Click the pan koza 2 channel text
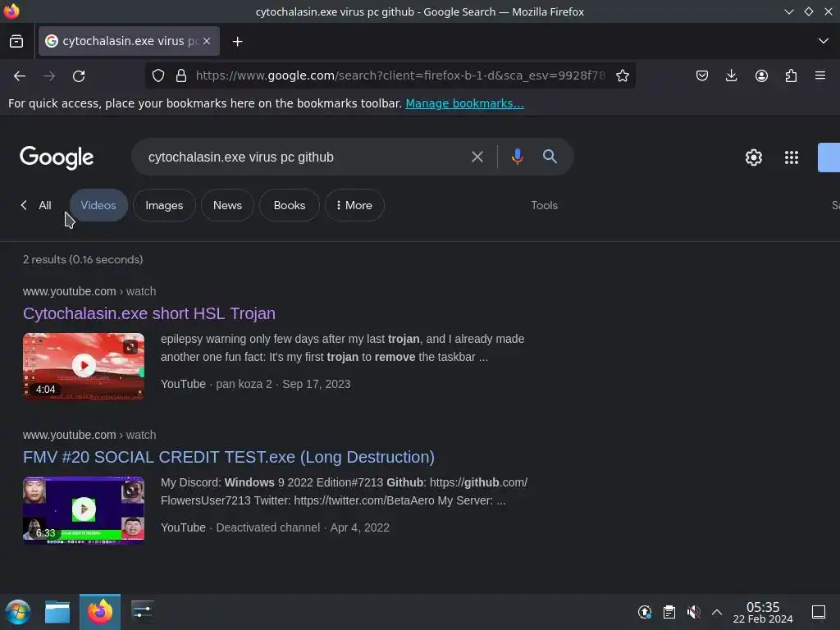This screenshot has width=840, height=630. [x=244, y=384]
